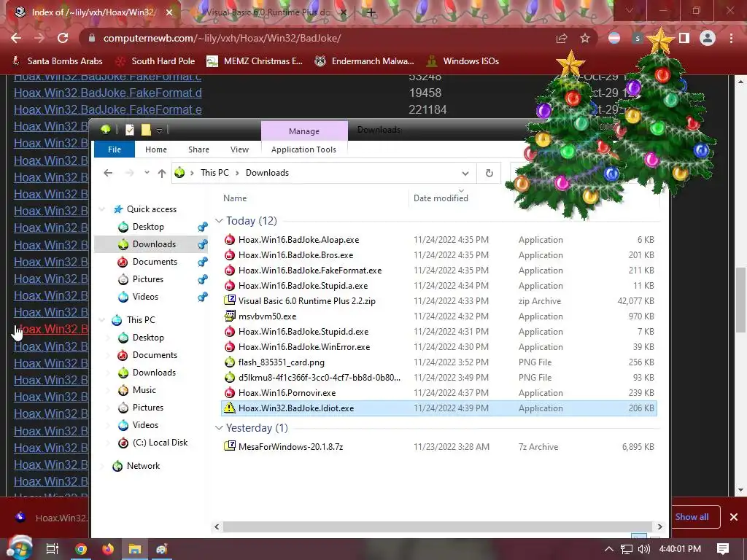Open Windows Start button

click(x=19, y=548)
